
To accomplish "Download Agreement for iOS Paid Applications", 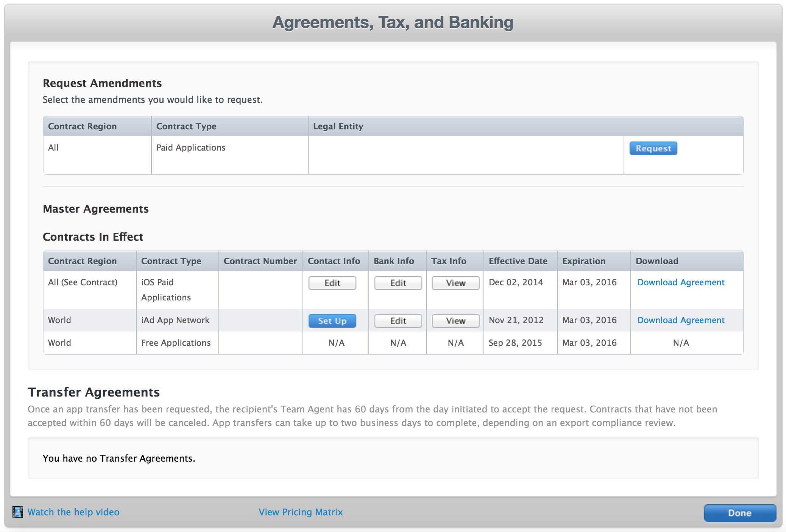I will pos(681,282).
